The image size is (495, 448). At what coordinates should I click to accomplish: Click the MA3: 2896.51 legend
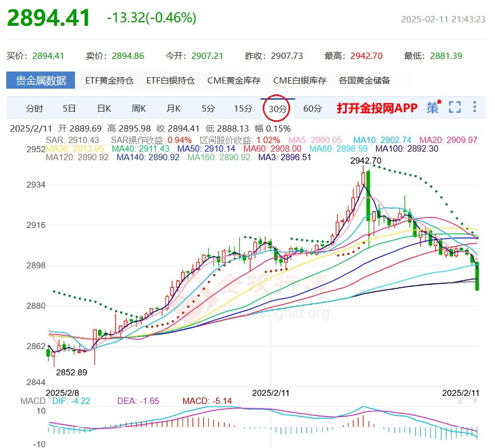point(285,157)
